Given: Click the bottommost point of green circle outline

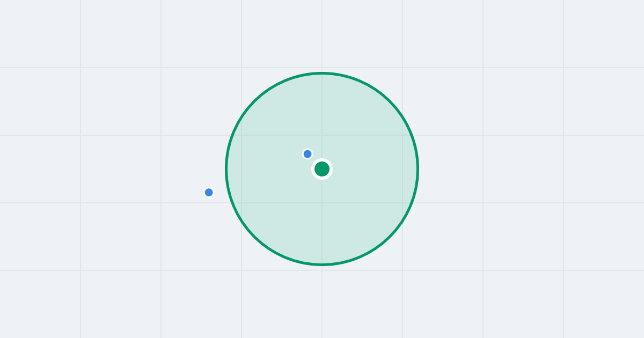Looking at the screenshot, I should click(x=322, y=264).
